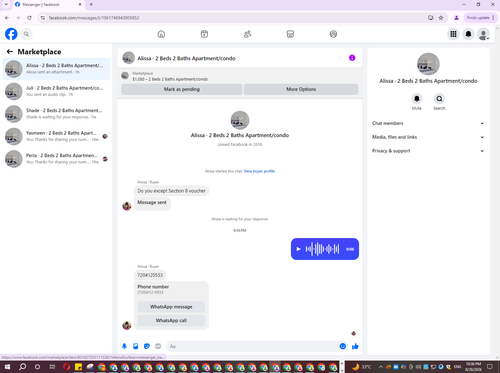Open the Friends tab icon
Image resolution: width=500 pixels, height=373 pixels.
coord(247,34)
